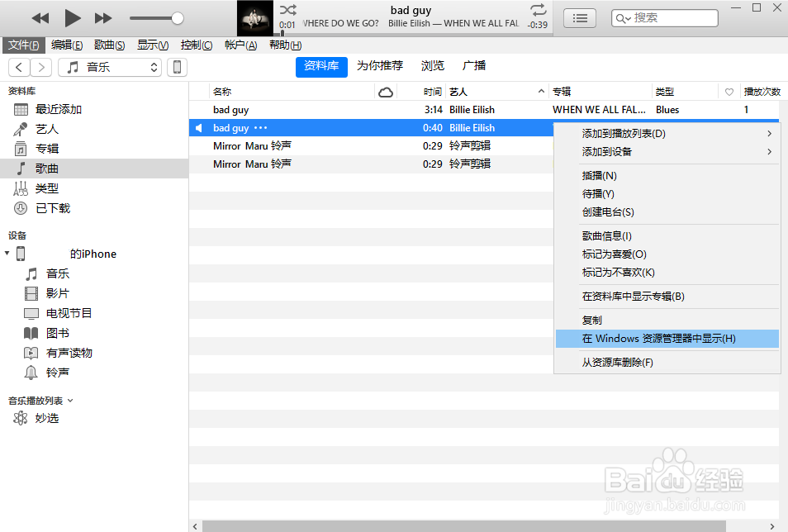Click the rewind previous track button
This screenshot has height=532, width=788.
(40, 19)
